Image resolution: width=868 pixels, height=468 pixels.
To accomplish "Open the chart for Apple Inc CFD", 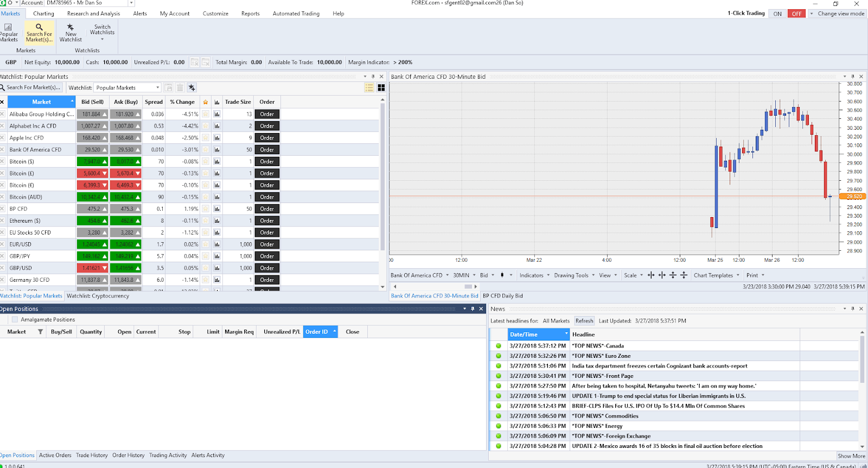I will 217,138.
